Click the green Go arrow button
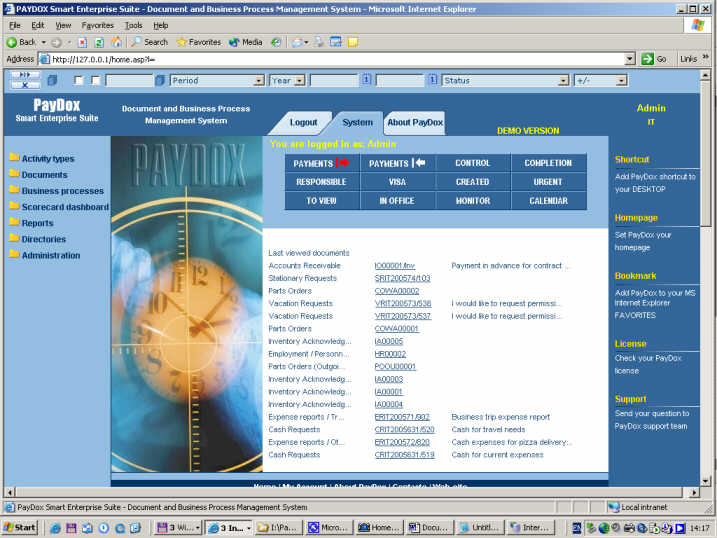This screenshot has width=717, height=538. [647, 59]
